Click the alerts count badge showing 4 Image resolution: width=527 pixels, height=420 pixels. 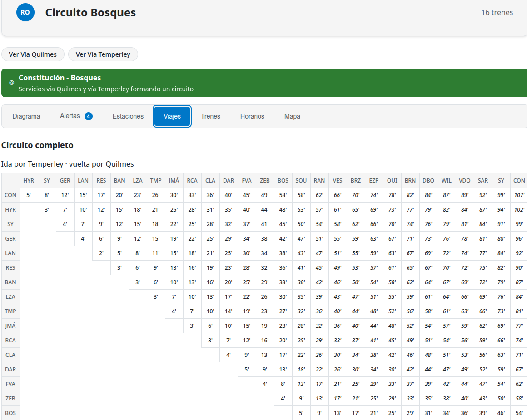pos(89,116)
